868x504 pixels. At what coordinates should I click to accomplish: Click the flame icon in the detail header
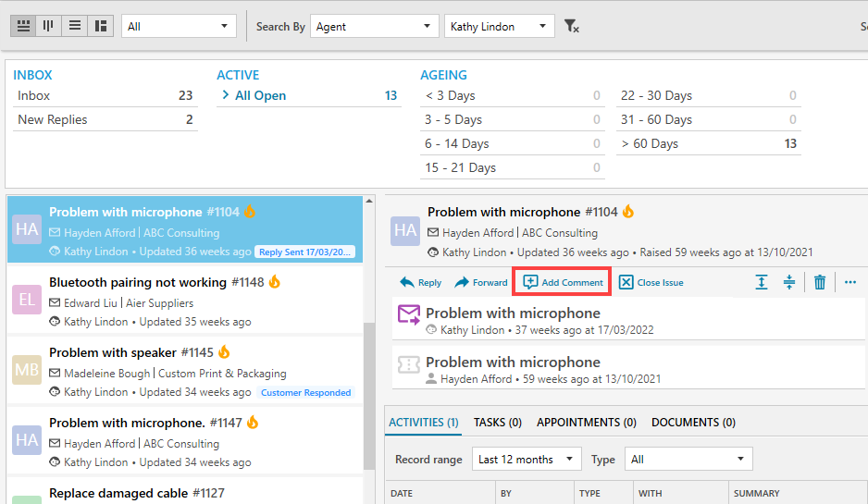point(628,212)
